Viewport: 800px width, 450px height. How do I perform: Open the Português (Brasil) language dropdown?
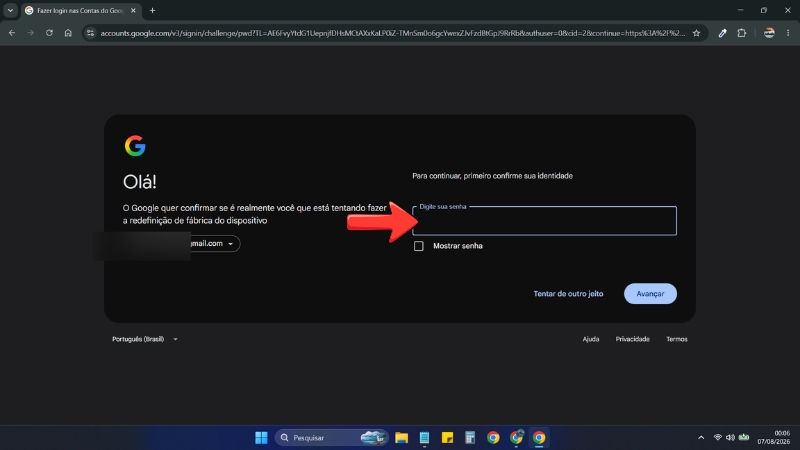tap(145, 339)
